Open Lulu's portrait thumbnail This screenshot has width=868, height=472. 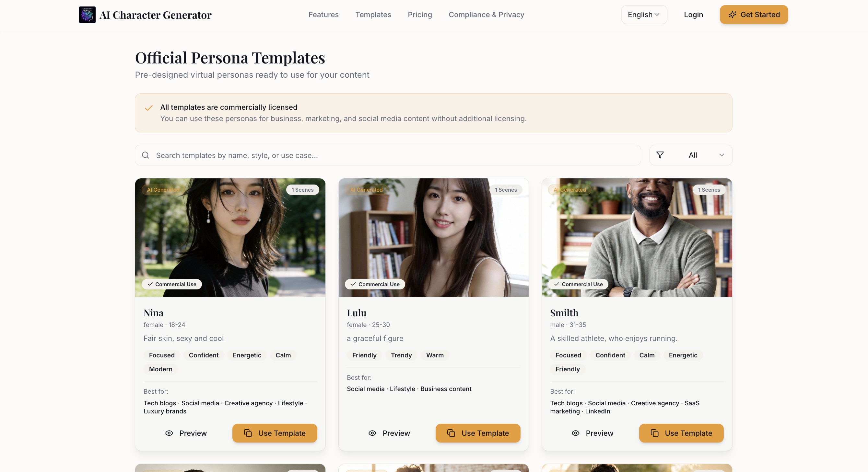tap(433, 238)
